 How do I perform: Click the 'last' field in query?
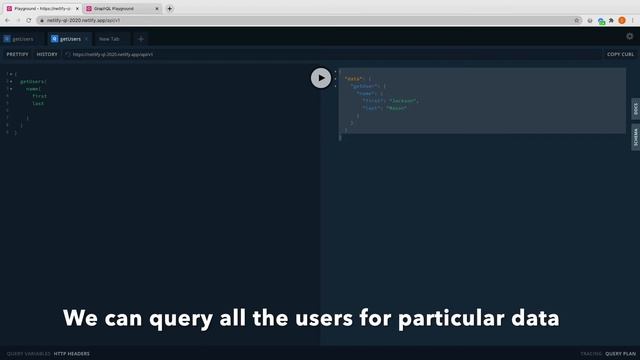pos(38,104)
